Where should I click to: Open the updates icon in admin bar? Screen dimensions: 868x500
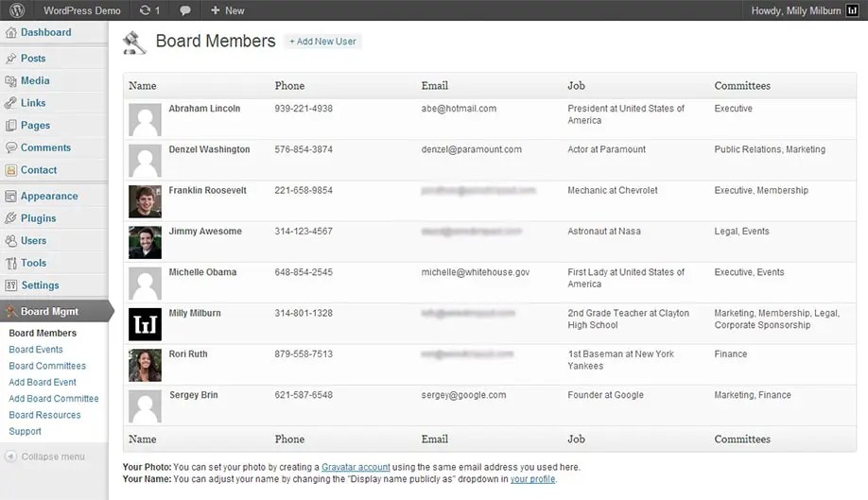145,10
